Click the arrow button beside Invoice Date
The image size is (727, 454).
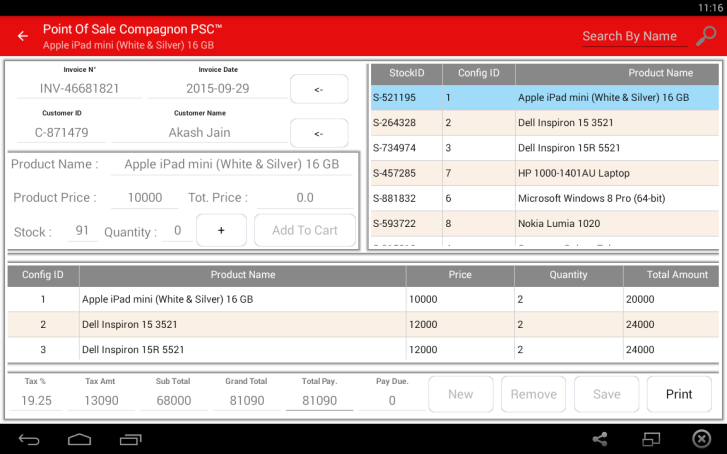point(319,89)
